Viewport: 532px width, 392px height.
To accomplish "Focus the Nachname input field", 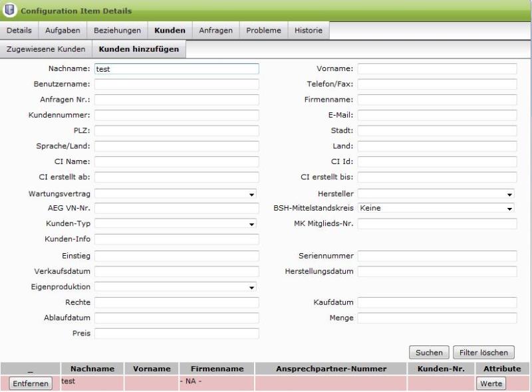I will click(176, 68).
